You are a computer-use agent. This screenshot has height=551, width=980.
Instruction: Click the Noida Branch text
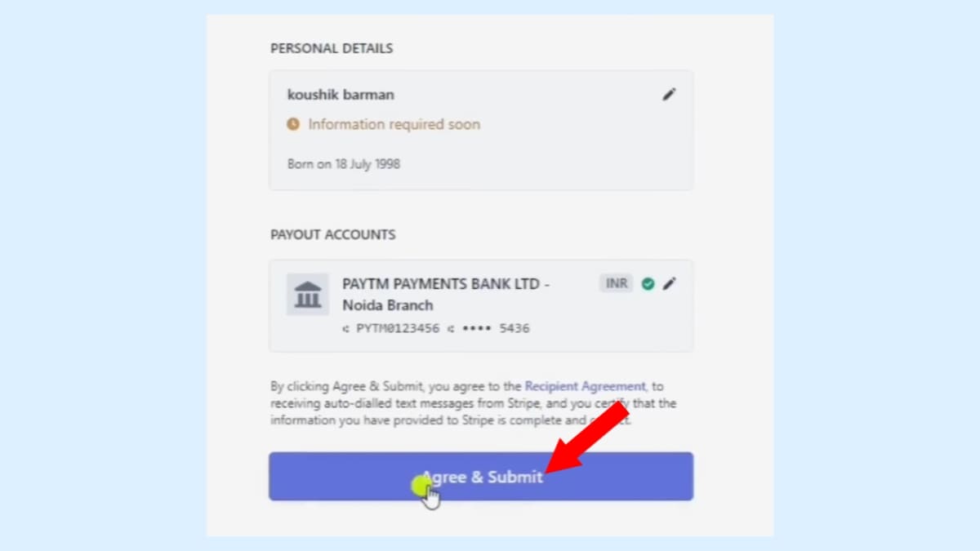click(x=388, y=305)
